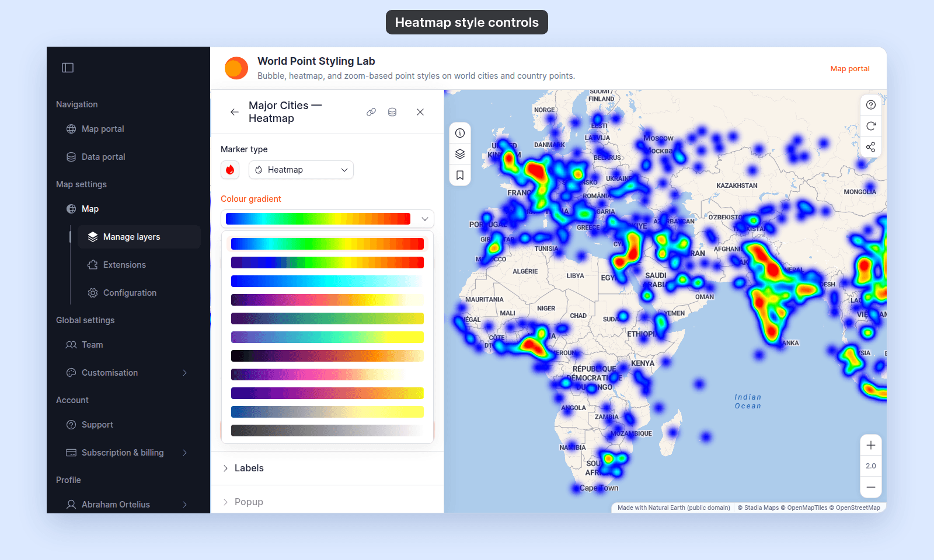Refresh the map view
Screen dimensions: 934x560
point(871,126)
